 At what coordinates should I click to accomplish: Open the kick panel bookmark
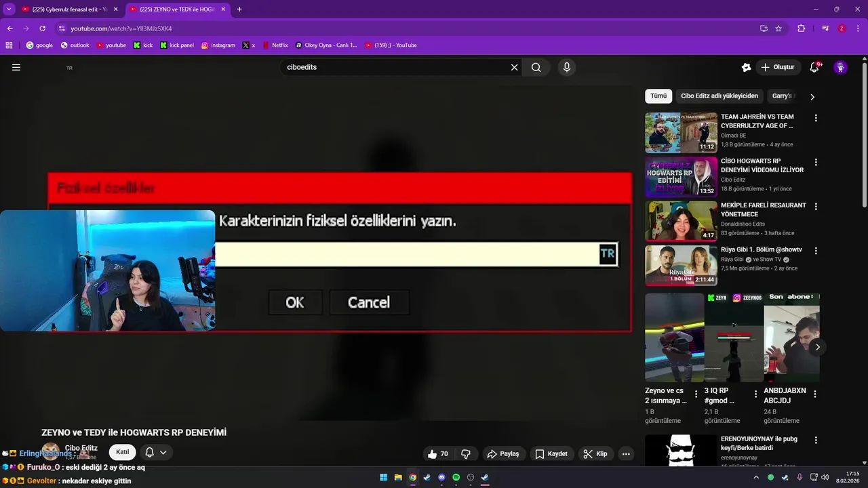pyautogui.click(x=177, y=45)
